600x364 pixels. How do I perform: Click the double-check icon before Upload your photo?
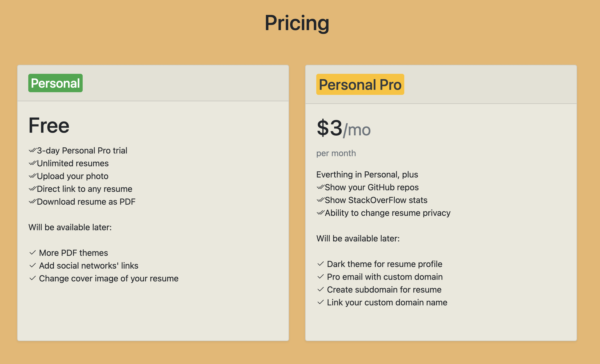coord(33,176)
